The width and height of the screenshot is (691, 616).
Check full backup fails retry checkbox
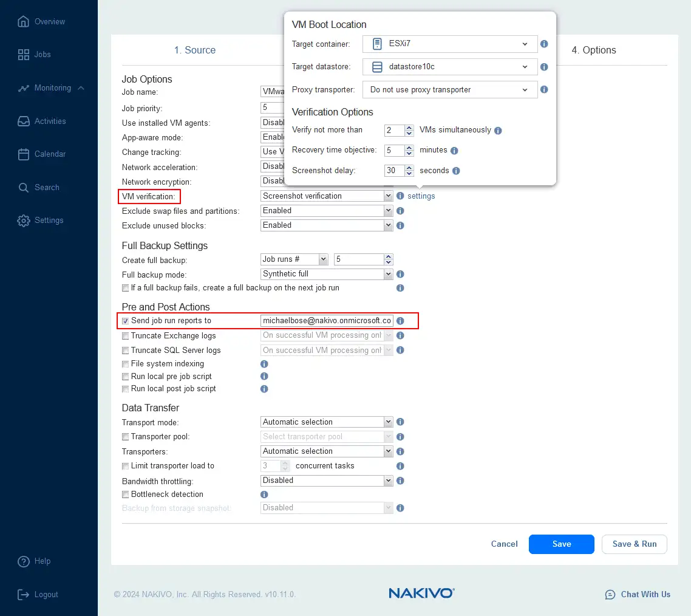pyautogui.click(x=126, y=288)
